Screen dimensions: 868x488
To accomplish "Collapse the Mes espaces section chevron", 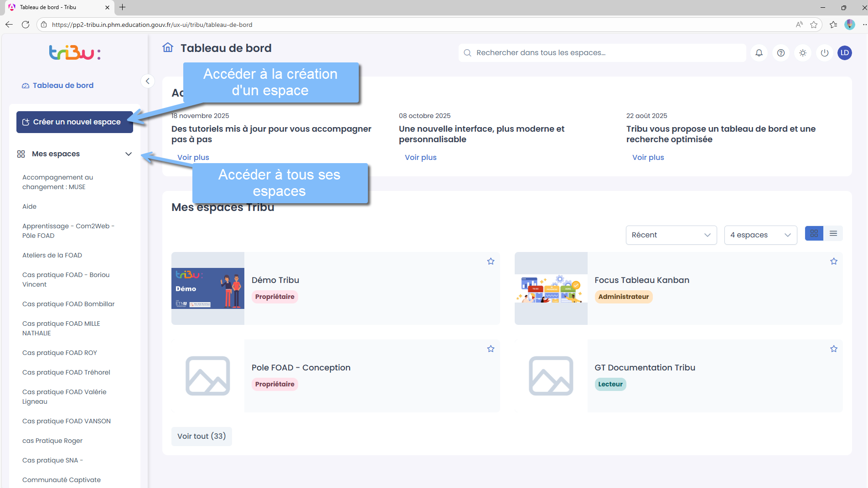I will (129, 154).
